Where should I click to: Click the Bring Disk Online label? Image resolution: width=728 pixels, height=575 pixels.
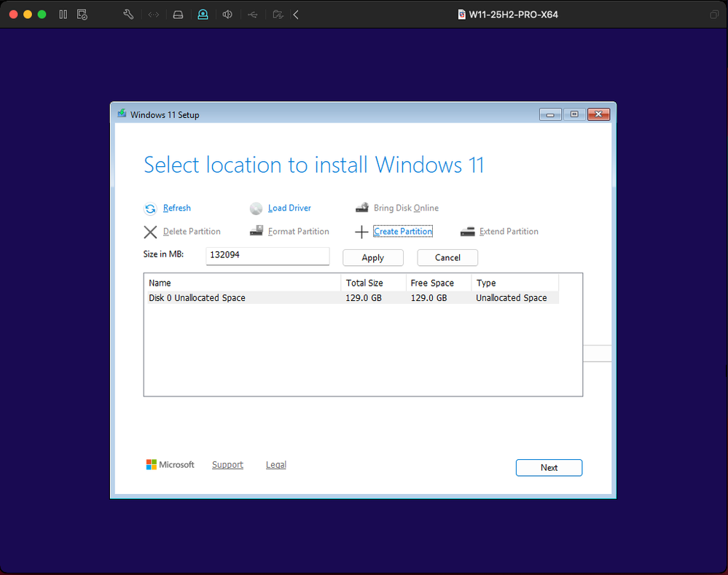point(406,208)
